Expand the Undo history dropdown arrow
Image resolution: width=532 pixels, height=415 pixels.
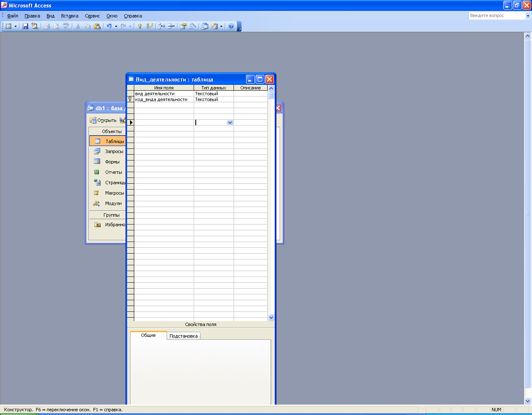pos(116,26)
